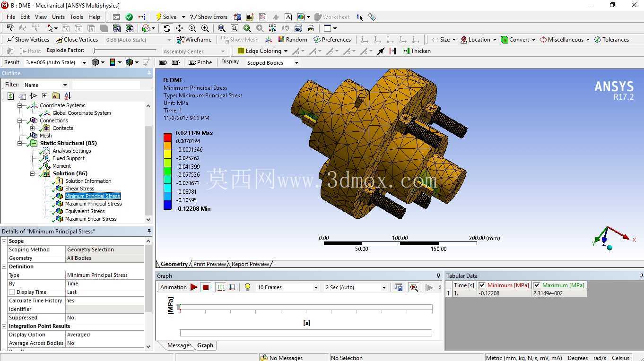Screen dimensions: 644x361
Task: Select the Pan tool
Action: [x=179, y=28]
